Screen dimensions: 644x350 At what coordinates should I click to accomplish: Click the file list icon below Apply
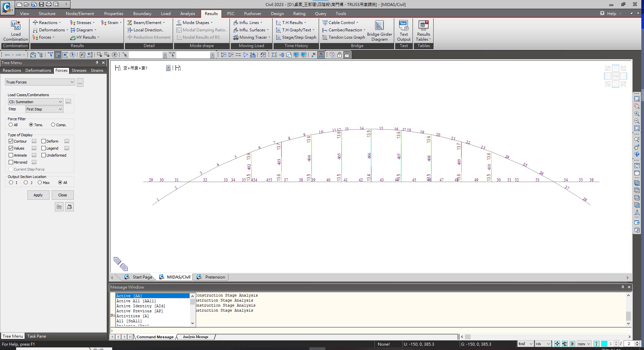pyautogui.click(x=59, y=207)
